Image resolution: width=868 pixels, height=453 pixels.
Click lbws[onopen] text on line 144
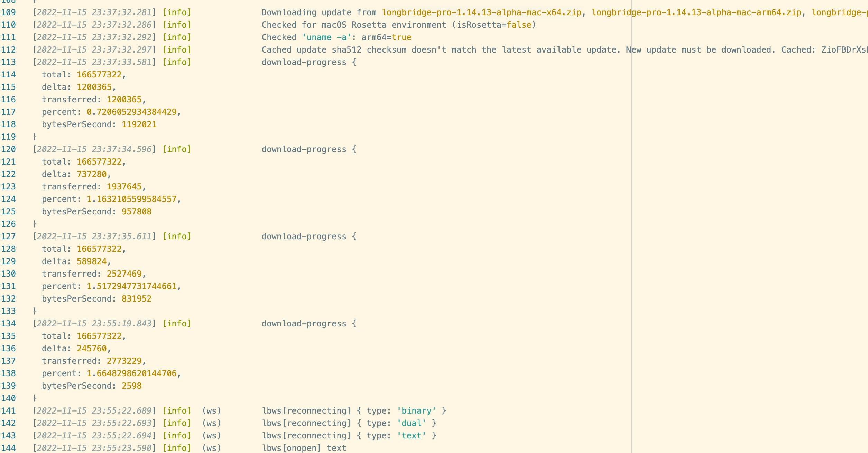pyautogui.click(x=304, y=448)
